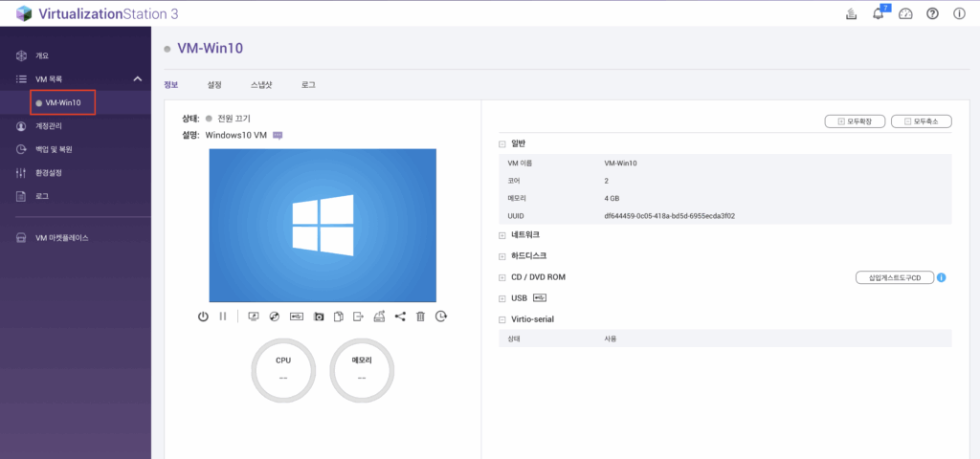Click blue info icon beside guest tools CD
Image resolution: width=980 pixels, height=459 pixels.
(x=942, y=277)
